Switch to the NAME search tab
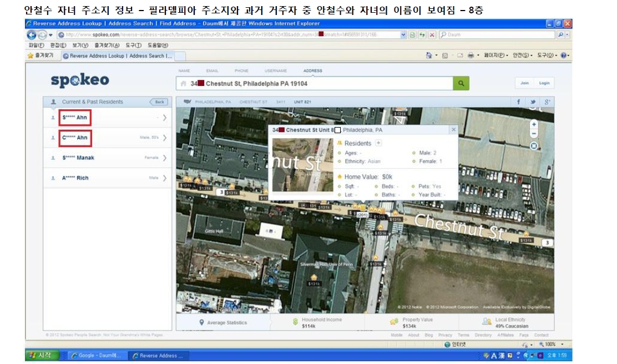The image size is (617, 364). coord(184,71)
